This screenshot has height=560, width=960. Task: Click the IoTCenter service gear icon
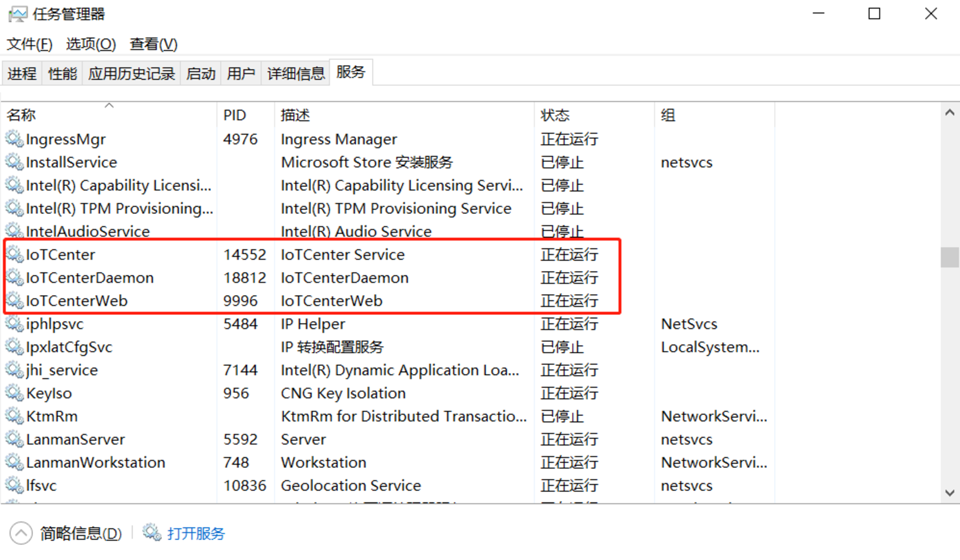click(14, 254)
